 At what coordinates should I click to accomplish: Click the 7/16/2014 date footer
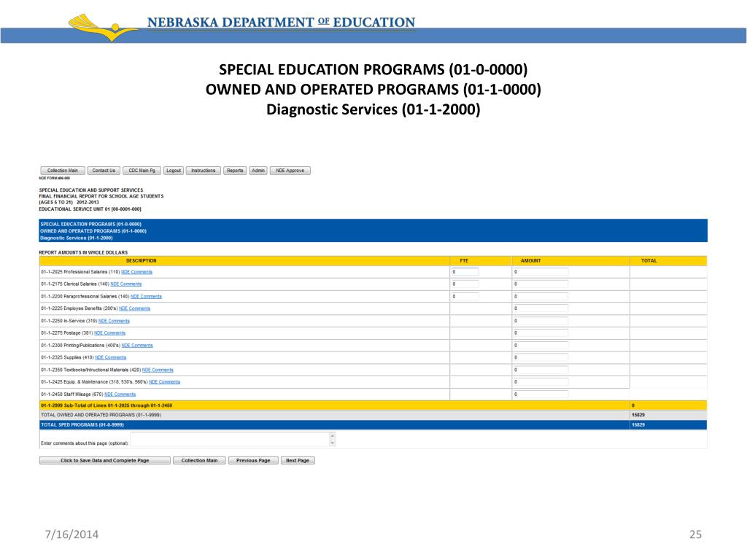pyautogui.click(x=71, y=534)
